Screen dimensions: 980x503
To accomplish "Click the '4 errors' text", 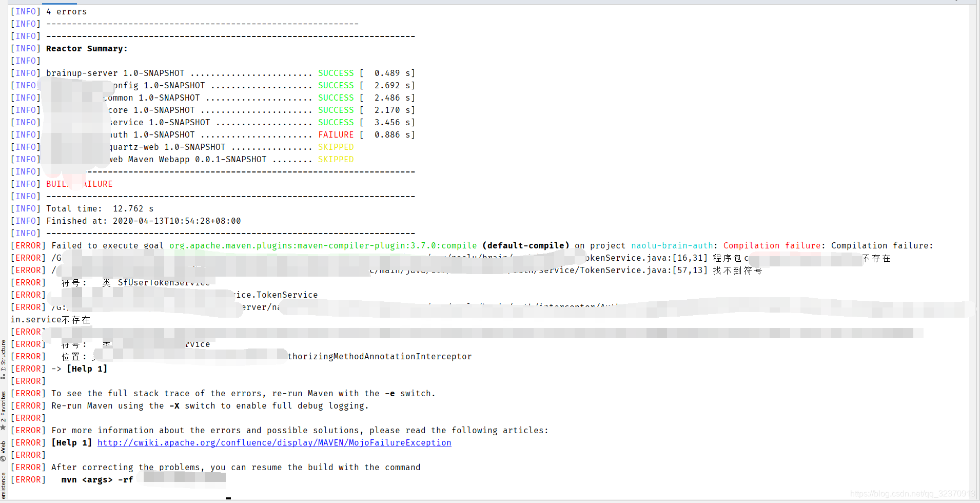I will pyautogui.click(x=67, y=11).
